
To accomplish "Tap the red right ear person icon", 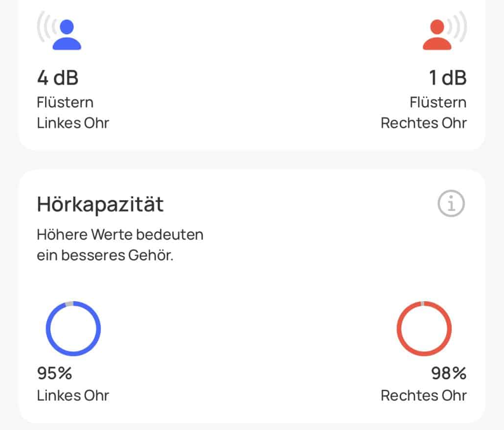I will pos(437,34).
